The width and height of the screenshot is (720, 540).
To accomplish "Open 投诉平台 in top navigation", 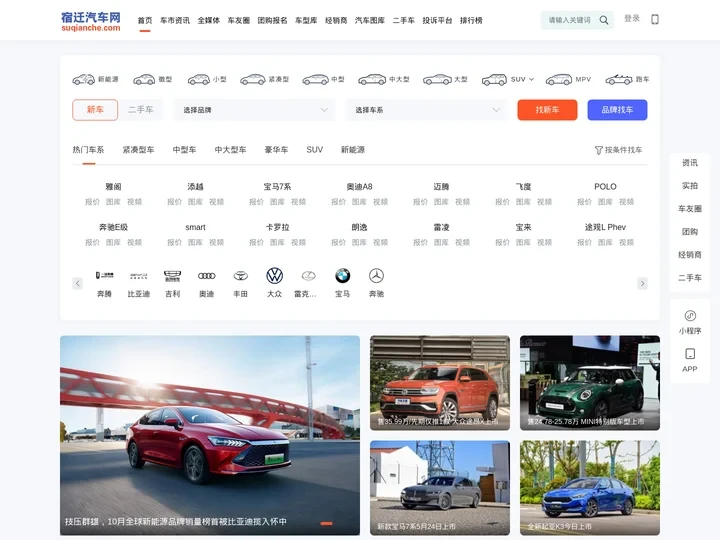I will click(437, 20).
